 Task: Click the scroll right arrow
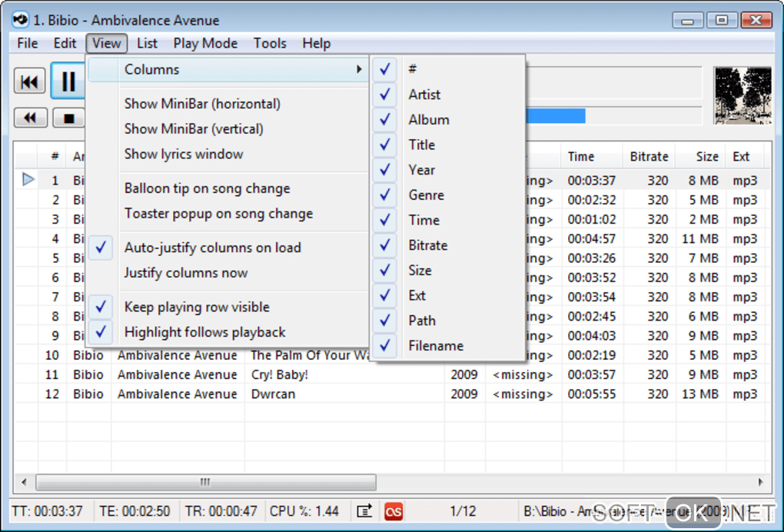click(x=760, y=482)
